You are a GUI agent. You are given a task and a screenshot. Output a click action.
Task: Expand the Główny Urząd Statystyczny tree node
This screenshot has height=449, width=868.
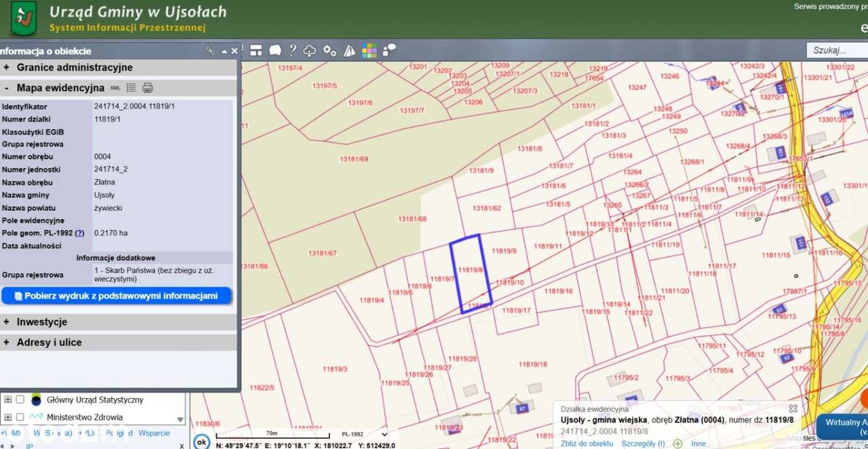(7, 399)
